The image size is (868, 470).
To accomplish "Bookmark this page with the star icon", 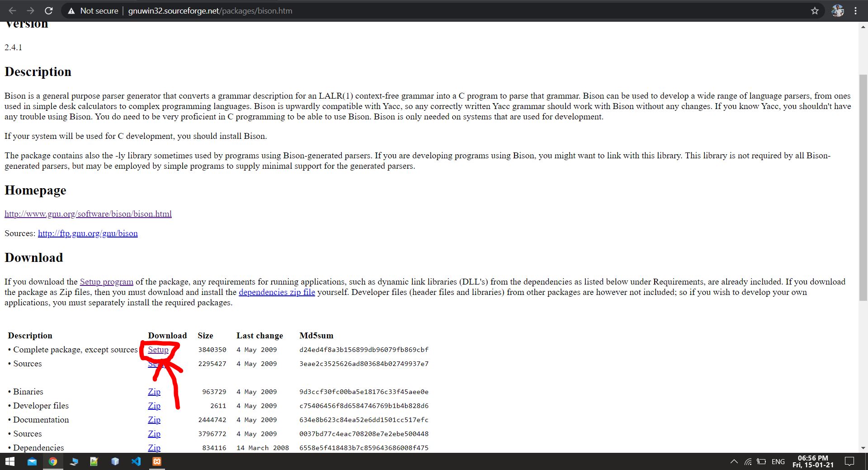I will 815,10.
